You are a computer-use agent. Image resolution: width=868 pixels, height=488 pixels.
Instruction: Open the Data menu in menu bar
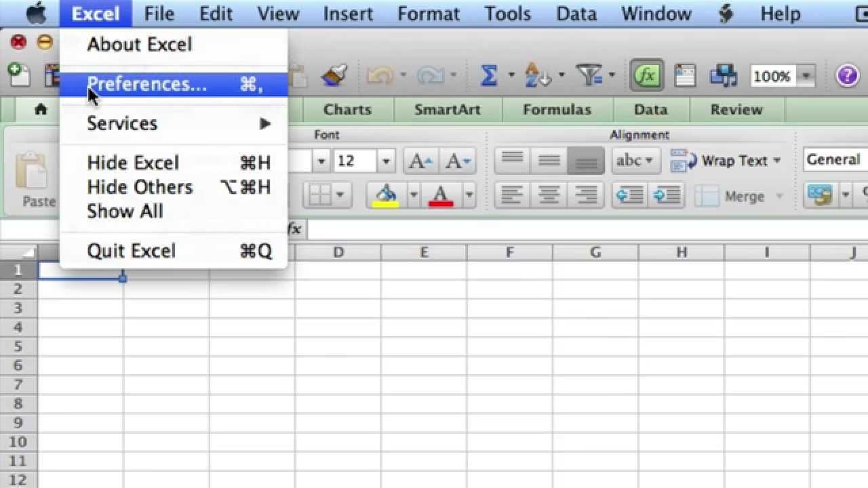[576, 14]
